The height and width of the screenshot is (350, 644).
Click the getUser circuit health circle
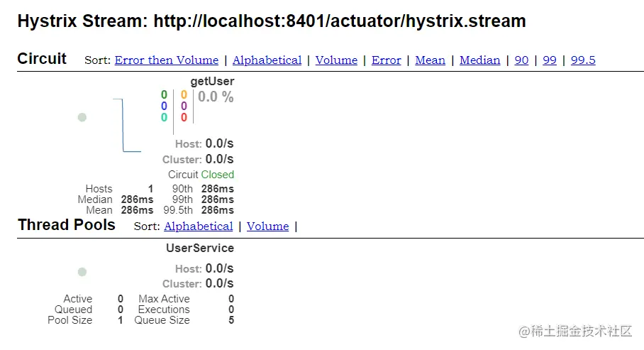pos(82,117)
